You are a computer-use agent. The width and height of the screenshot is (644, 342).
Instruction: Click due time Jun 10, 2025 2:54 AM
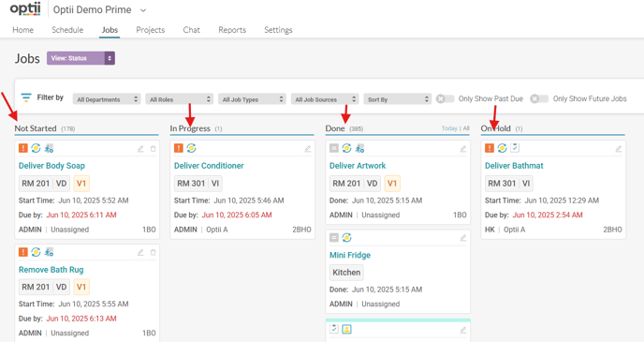pyautogui.click(x=548, y=215)
